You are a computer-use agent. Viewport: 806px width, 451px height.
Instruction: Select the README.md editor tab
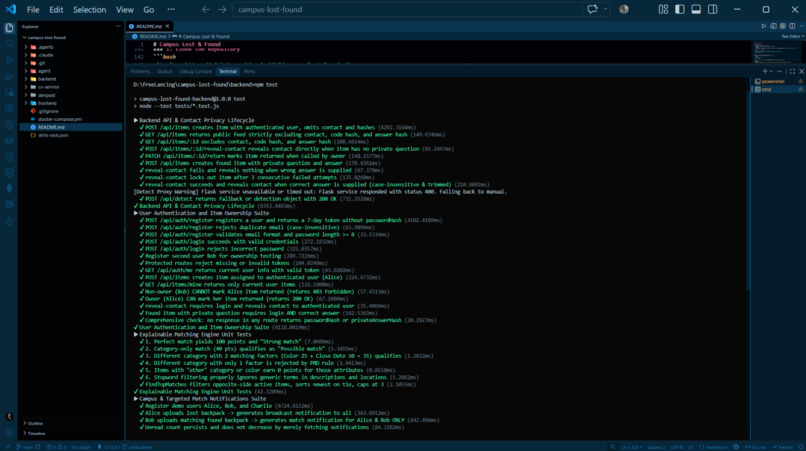click(x=149, y=26)
